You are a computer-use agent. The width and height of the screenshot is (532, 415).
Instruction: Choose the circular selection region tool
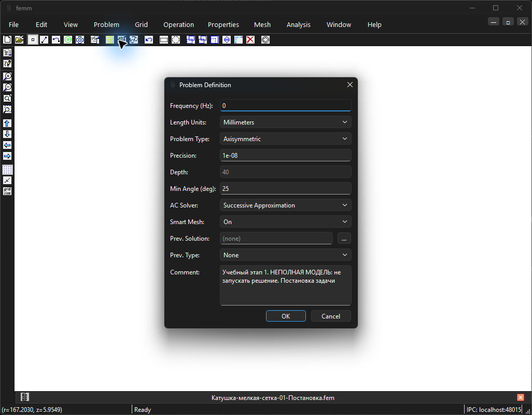tap(176, 40)
